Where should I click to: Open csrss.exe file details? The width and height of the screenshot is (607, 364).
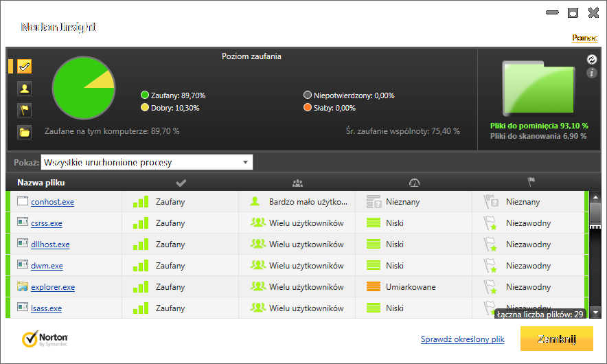[x=47, y=223]
